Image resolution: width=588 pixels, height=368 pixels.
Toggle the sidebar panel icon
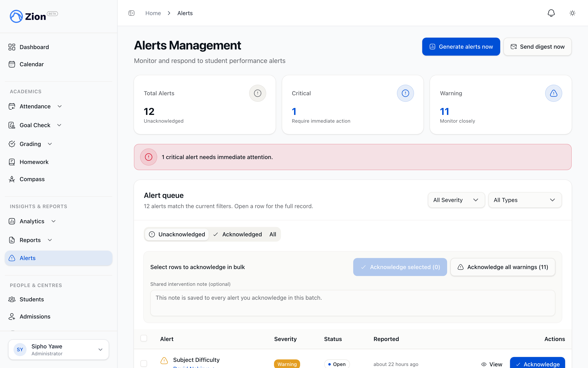coord(131,13)
